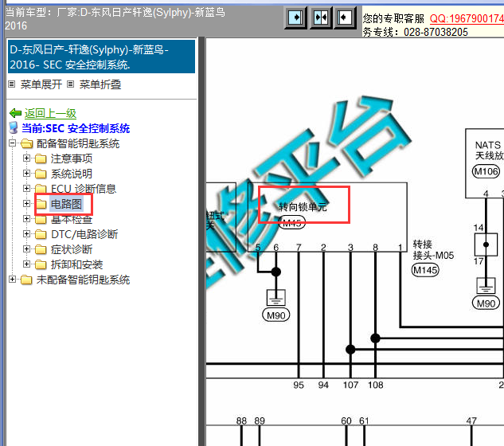Select 配备智能钥匙系统 tree item

pos(78,143)
